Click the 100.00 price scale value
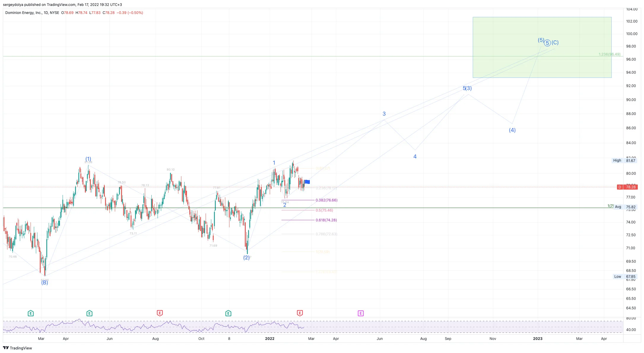 [632, 34]
